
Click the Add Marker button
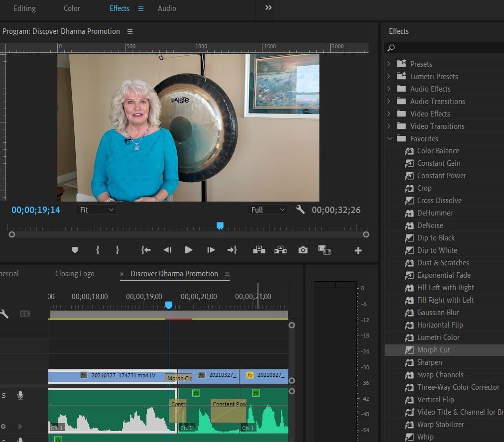pos(75,250)
